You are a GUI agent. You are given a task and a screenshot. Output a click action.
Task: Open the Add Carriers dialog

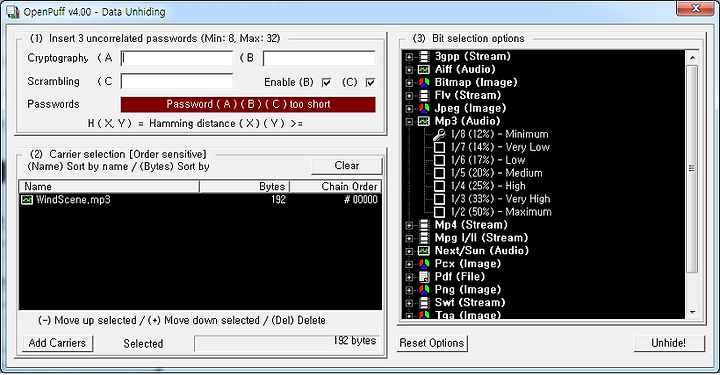point(57,343)
